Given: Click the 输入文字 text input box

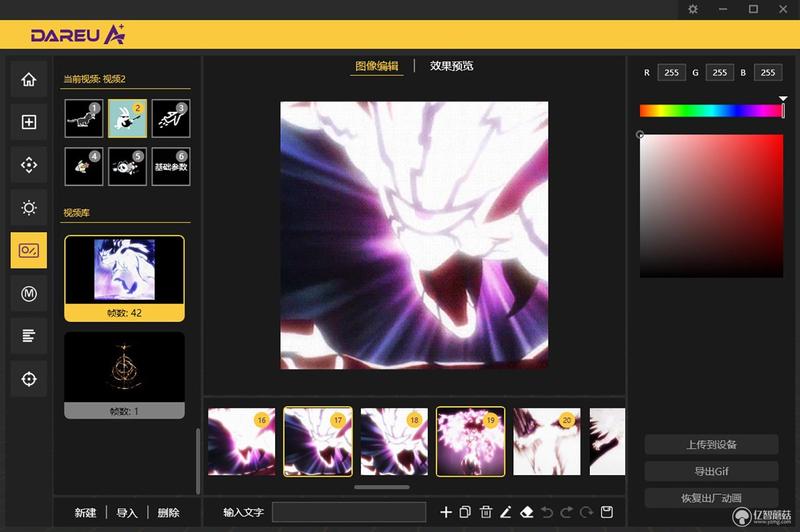Looking at the screenshot, I should (x=349, y=512).
